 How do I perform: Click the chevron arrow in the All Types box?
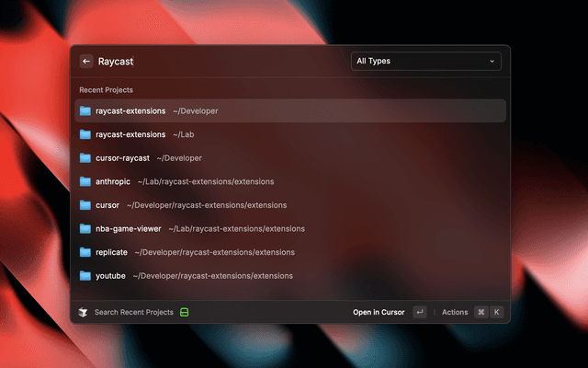click(492, 62)
